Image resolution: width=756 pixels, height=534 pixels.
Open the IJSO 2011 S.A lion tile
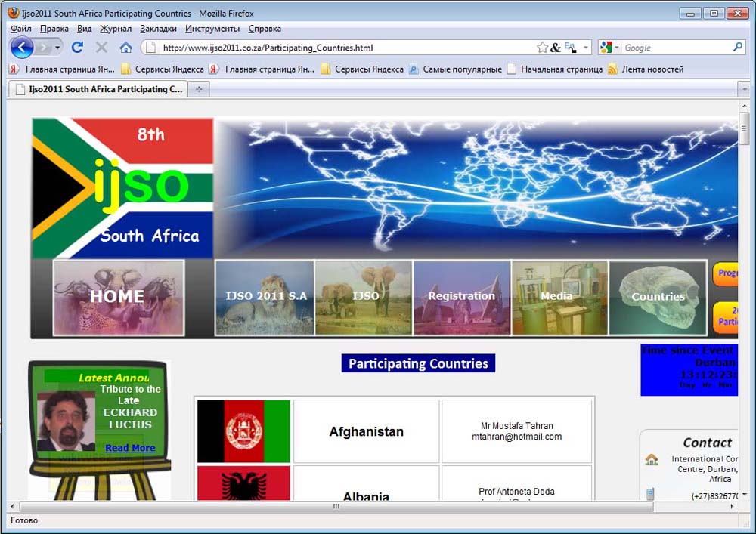[265, 297]
